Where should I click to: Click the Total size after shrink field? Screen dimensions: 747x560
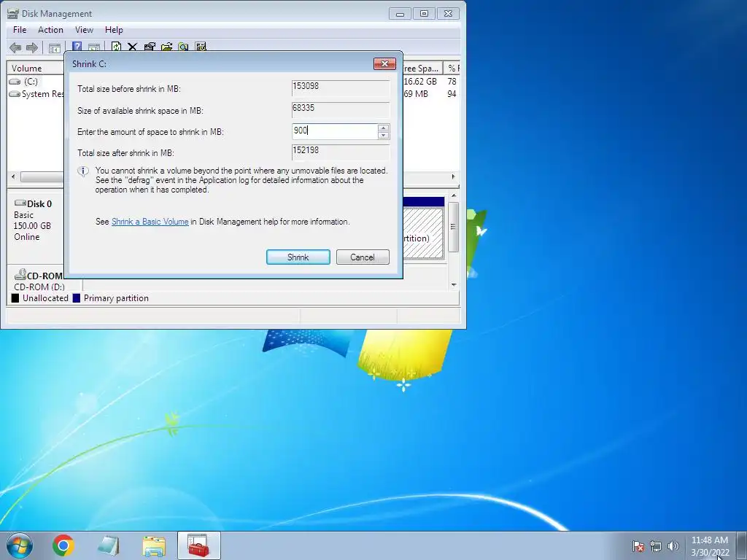[x=340, y=152]
